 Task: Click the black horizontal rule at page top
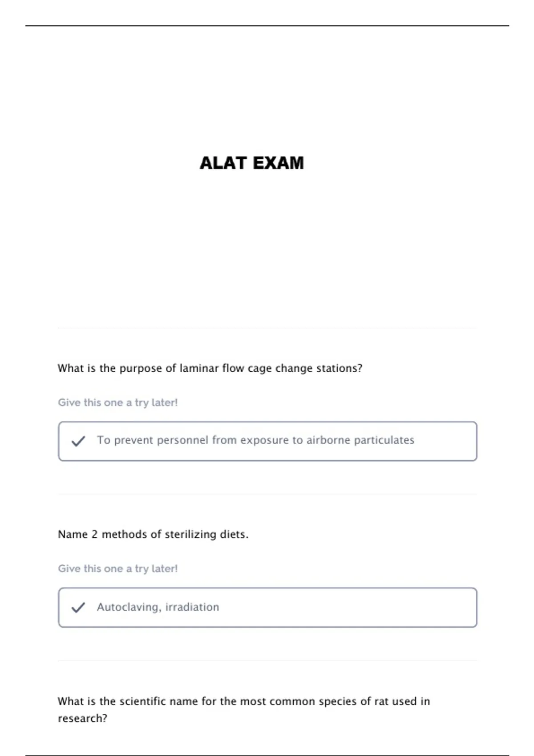tap(267, 26)
